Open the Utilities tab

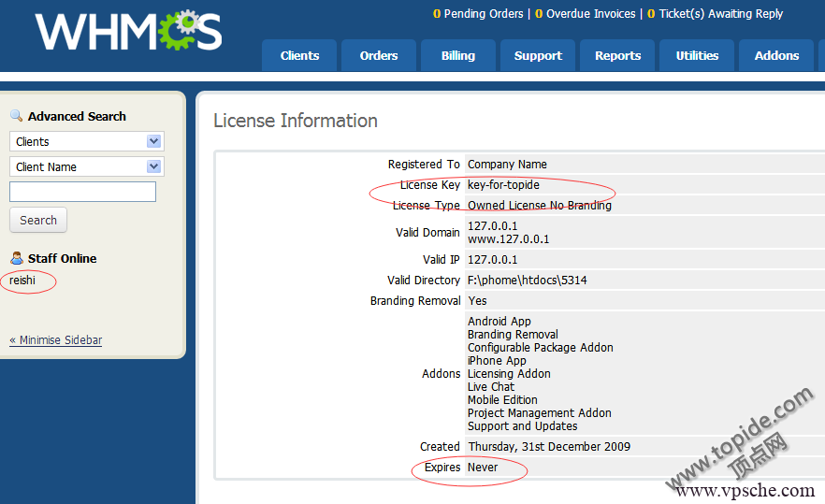(x=697, y=56)
